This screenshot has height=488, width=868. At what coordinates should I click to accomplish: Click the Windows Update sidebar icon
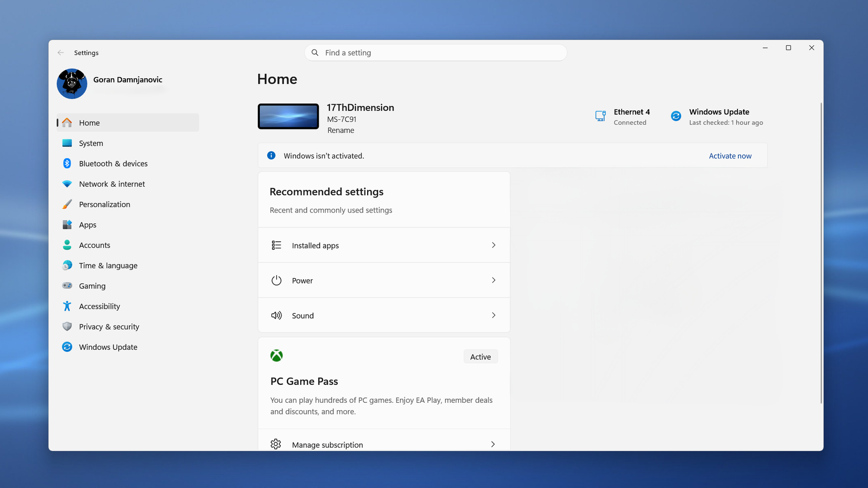coord(67,347)
